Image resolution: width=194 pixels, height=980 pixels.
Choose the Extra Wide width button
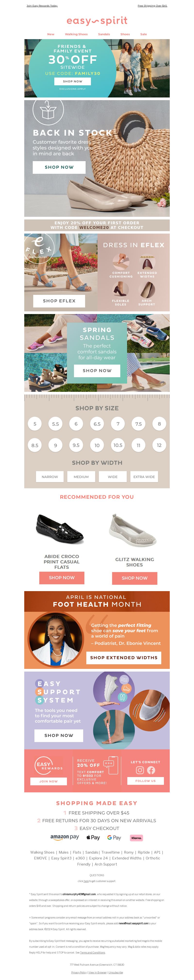pyautogui.click(x=144, y=477)
